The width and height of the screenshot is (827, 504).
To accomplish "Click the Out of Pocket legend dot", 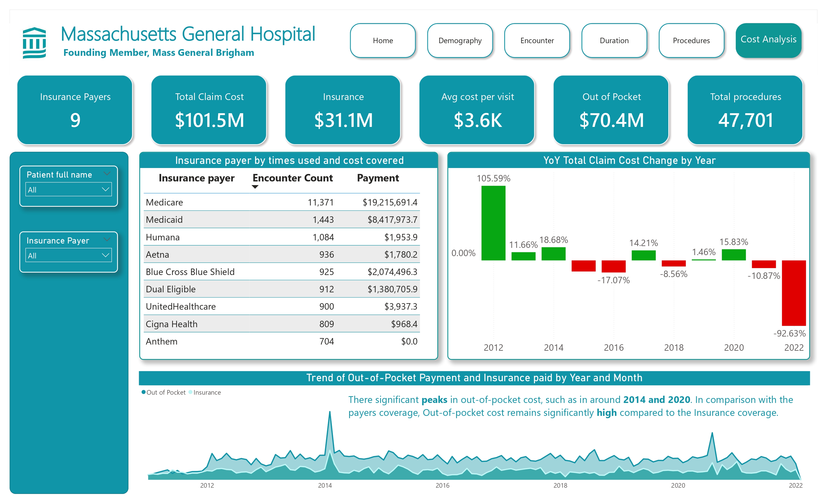I will tap(144, 392).
